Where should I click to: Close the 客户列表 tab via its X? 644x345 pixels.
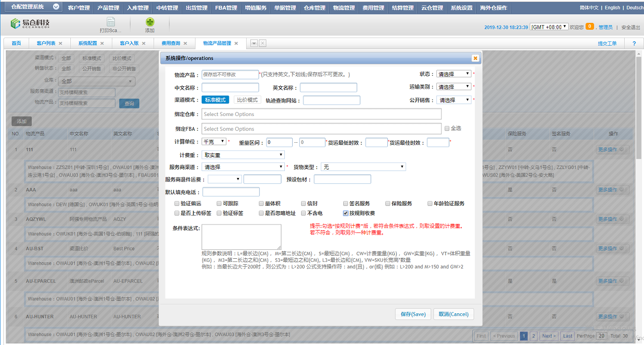click(x=60, y=44)
